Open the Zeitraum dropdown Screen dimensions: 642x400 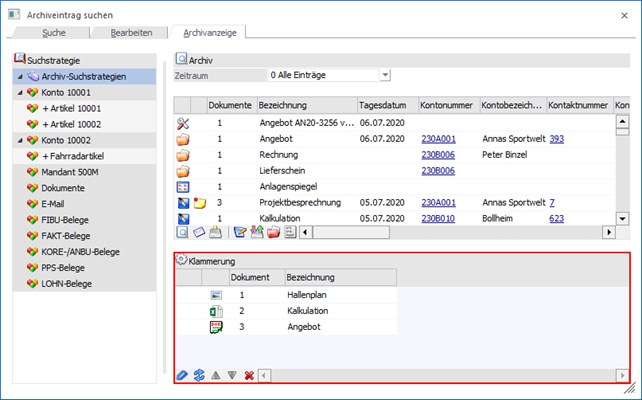(385, 75)
